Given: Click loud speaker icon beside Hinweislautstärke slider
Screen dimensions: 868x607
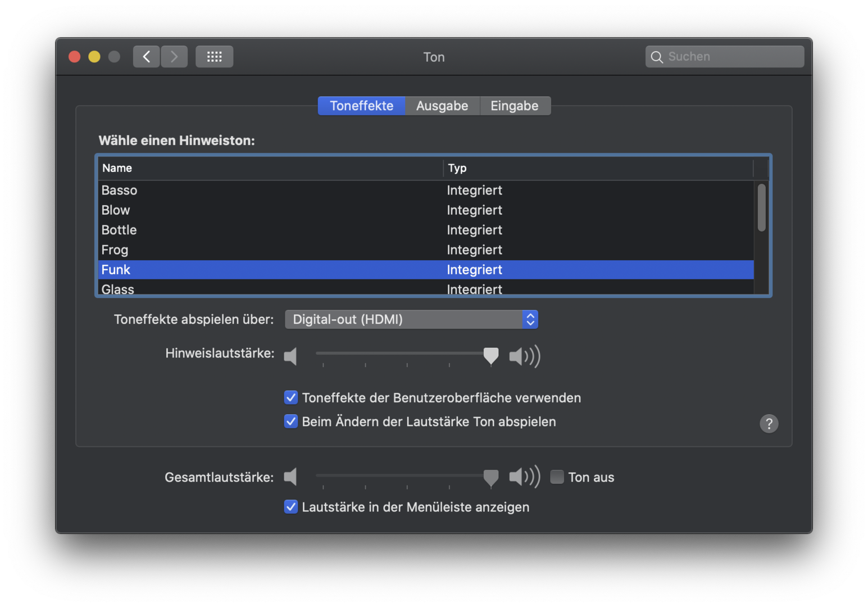Looking at the screenshot, I should click(524, 356).
